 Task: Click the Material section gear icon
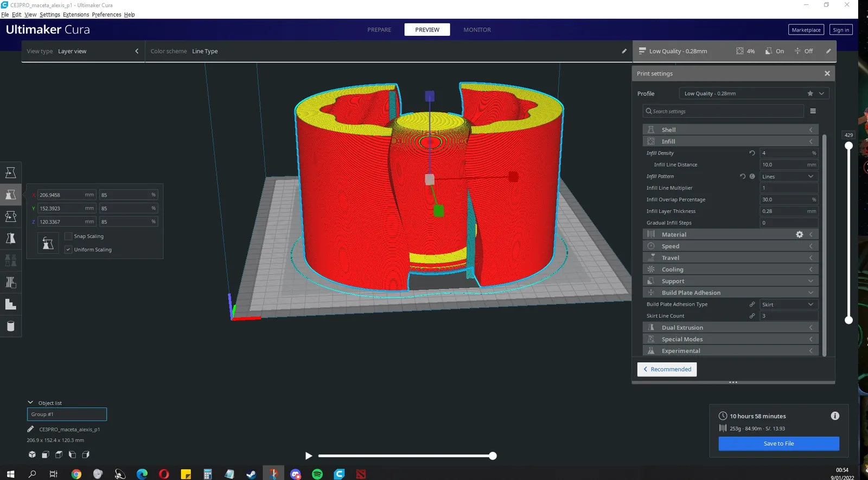point(799,235)
